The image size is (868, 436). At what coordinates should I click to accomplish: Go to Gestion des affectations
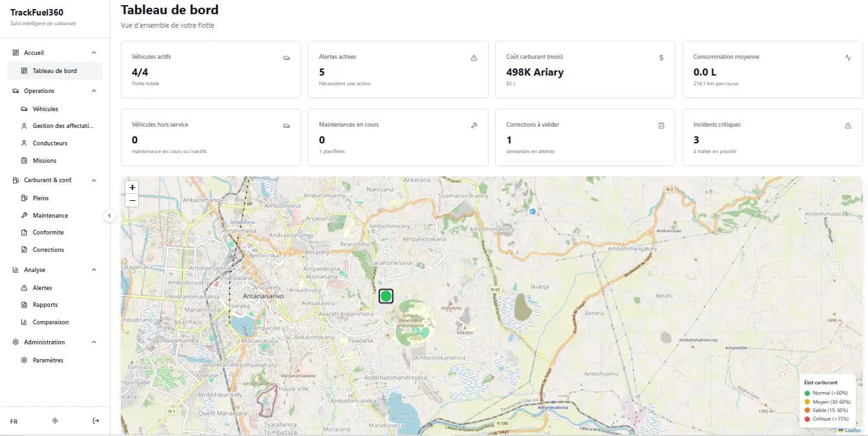click(x=55, y=126)
